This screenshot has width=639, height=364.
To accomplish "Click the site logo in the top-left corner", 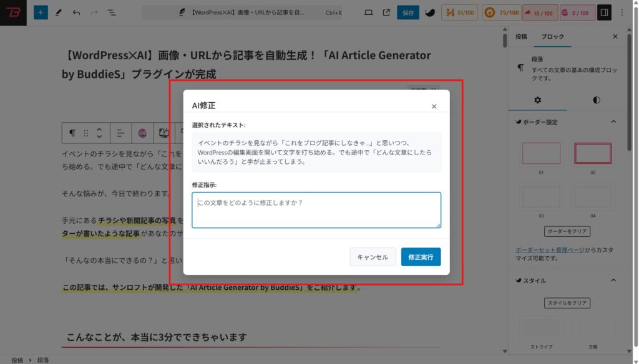I will pos(13,12).
